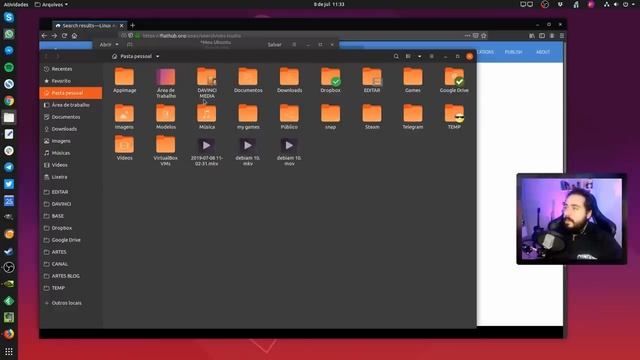Click the search icon in file manager
Viewport: 640px width, 360px height.
click(x=396, y=56)
